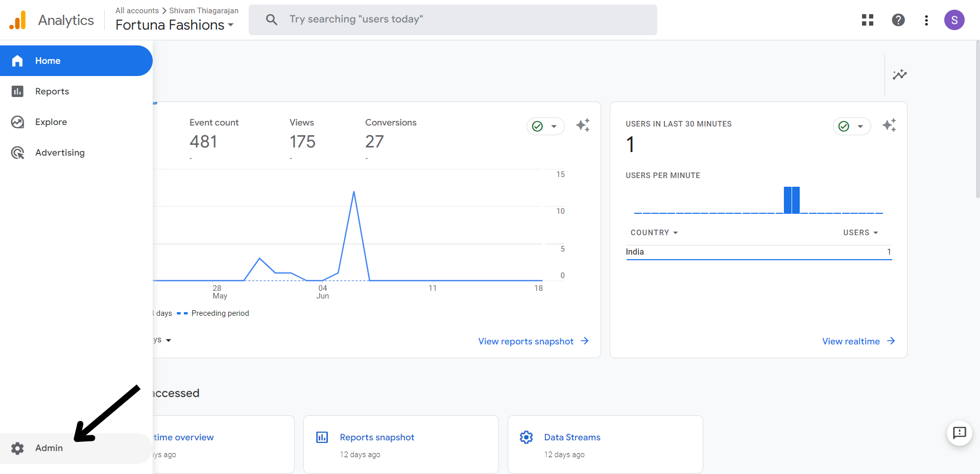
Task: Click the sparkle icon on overview card
Action: (x=583, y=126)
